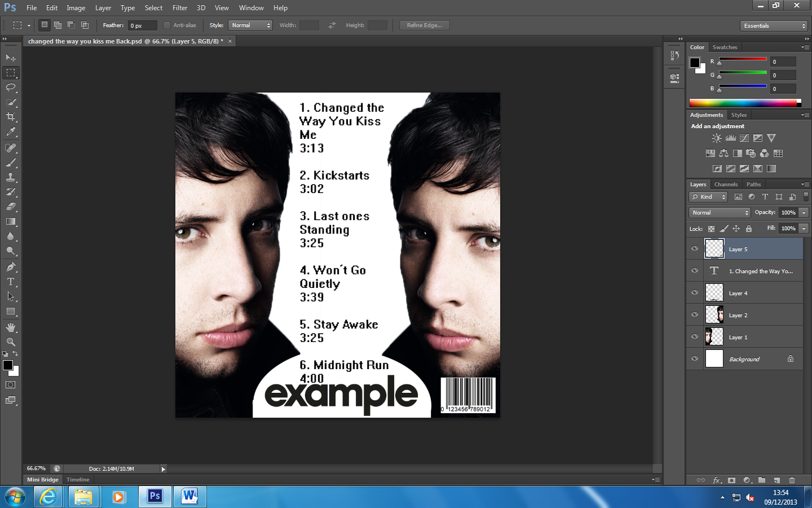Viewport: 812px width, 508px height.
Task: Create a new layer icon
Action: coord(777,480)
